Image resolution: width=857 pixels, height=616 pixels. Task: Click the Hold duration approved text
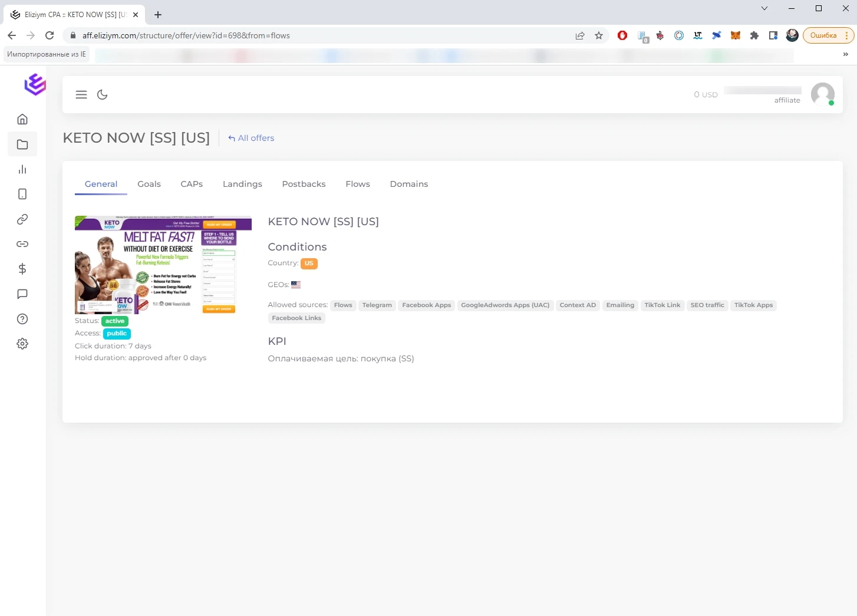click(x=140, y=358)
